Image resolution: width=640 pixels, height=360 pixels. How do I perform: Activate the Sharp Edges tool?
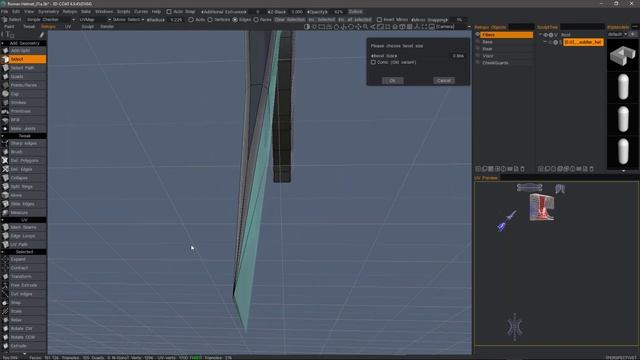[24, 143]
